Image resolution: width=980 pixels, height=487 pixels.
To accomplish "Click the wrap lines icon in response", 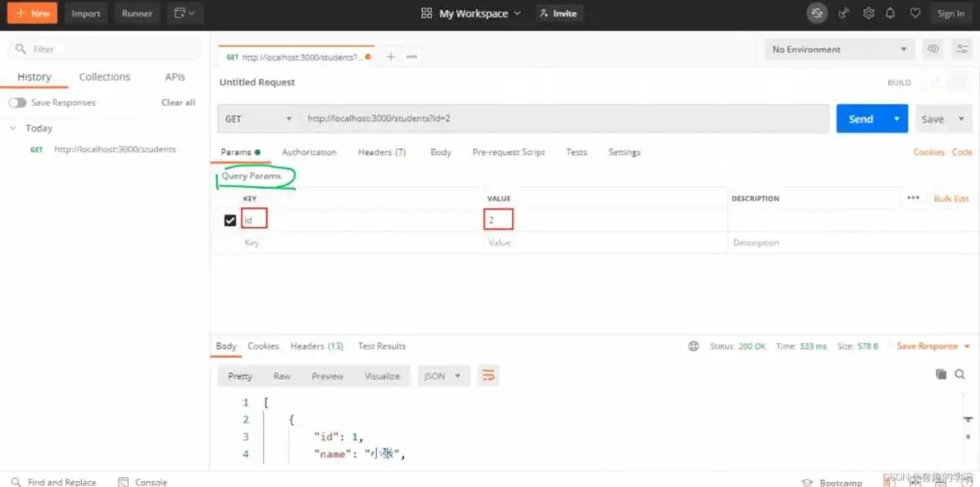I will click(x=488, y=376).
